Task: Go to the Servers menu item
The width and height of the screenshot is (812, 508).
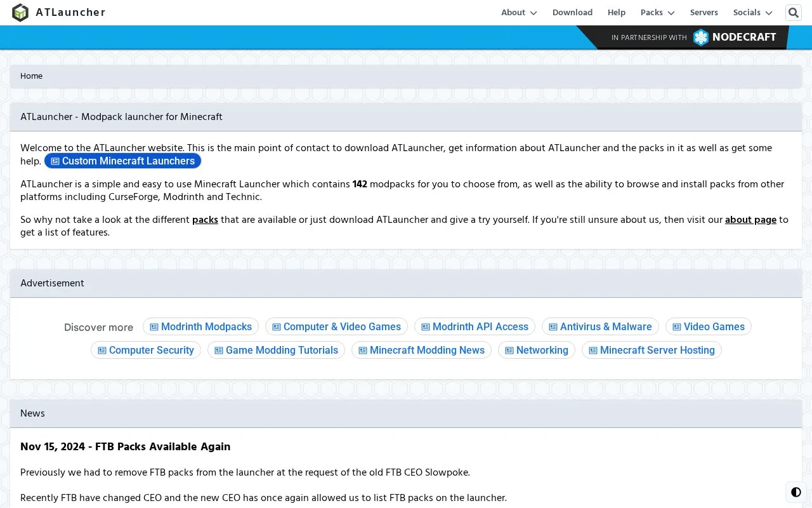Action: coord(704,13)
